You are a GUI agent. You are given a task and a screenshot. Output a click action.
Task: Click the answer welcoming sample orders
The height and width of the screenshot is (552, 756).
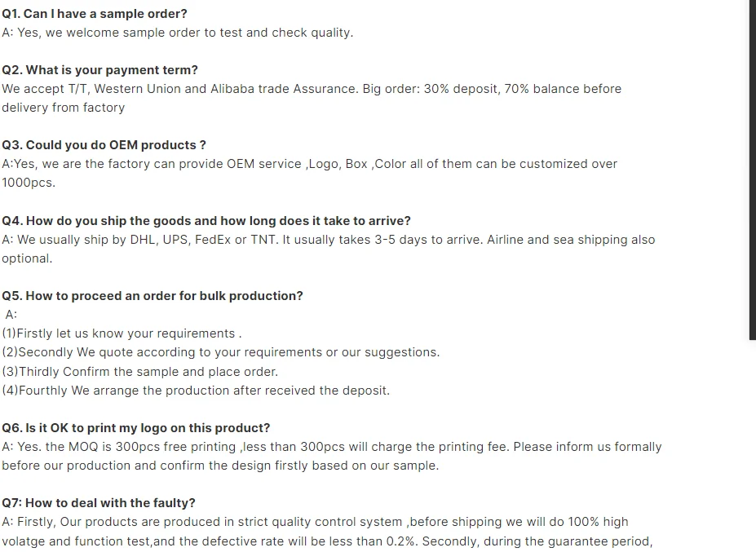(177, 33)
